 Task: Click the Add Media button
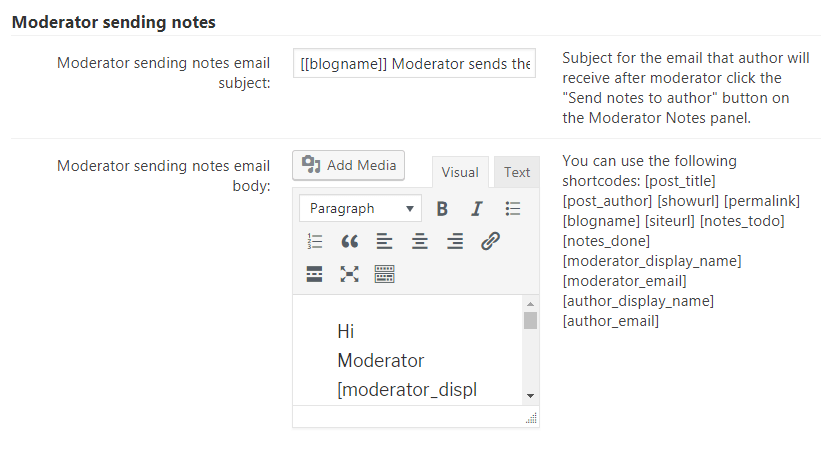coord(349,165)
